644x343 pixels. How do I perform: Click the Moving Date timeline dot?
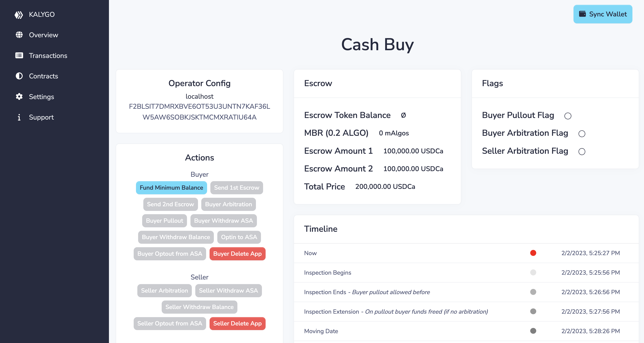tap(533, 331)
